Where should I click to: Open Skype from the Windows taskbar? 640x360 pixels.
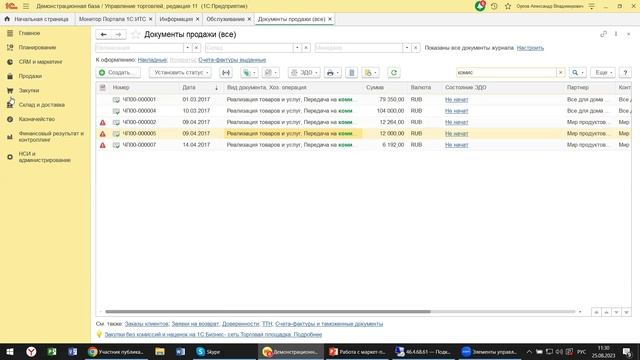[209, 352]
